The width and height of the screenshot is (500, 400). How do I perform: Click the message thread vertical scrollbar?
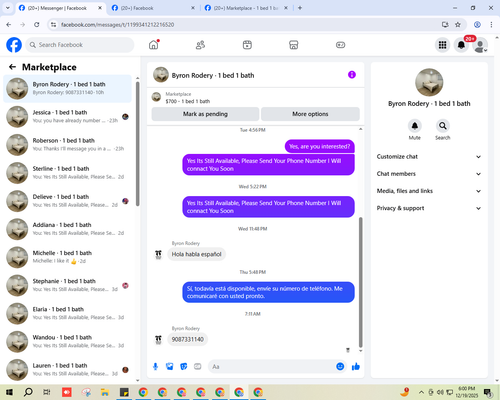tap(360, 282)
